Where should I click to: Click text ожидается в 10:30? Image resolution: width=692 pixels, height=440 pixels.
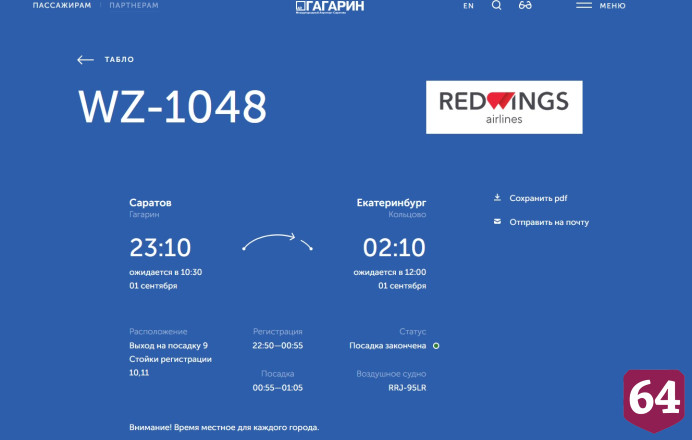[165, 272]
